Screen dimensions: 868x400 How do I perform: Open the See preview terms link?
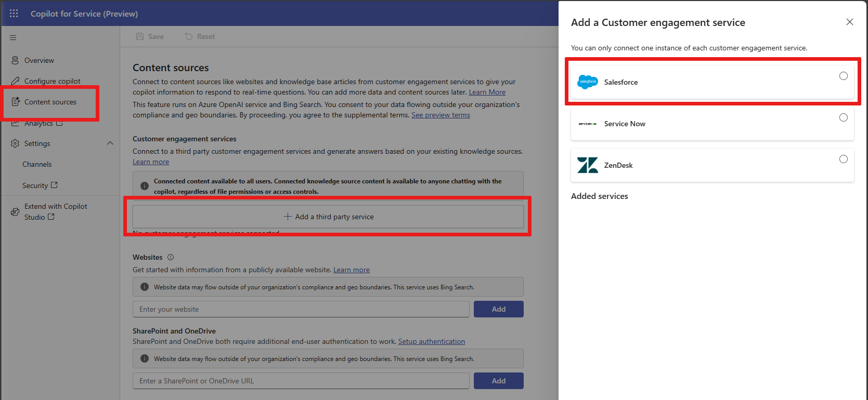(x=441, y=115)
